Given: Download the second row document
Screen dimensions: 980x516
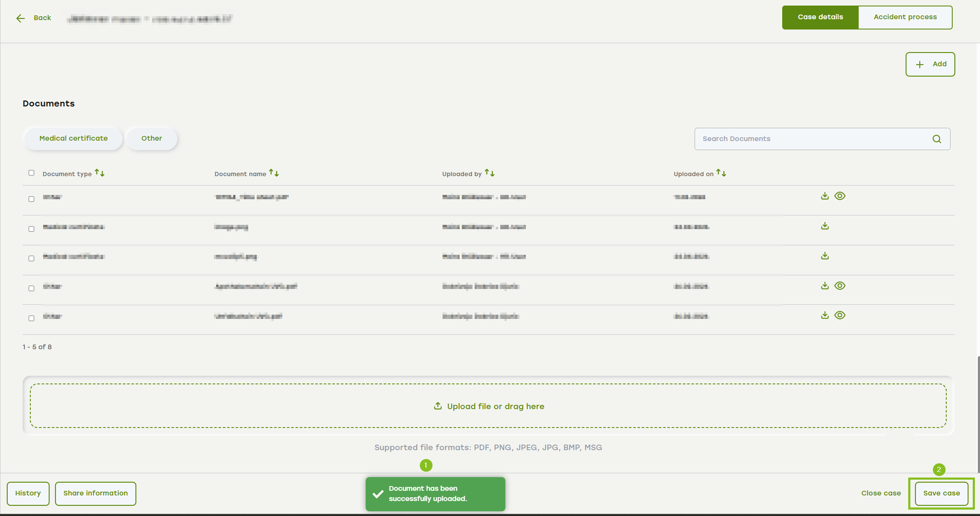Looking at the screenshot, I should point(824,226).
